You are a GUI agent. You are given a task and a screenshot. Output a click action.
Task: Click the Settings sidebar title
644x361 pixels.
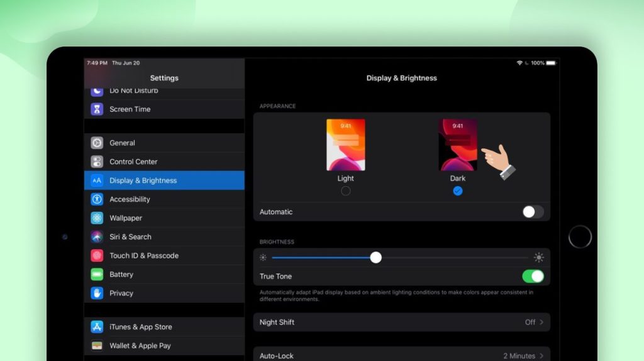pyautogui.click(x=164, y=78)
